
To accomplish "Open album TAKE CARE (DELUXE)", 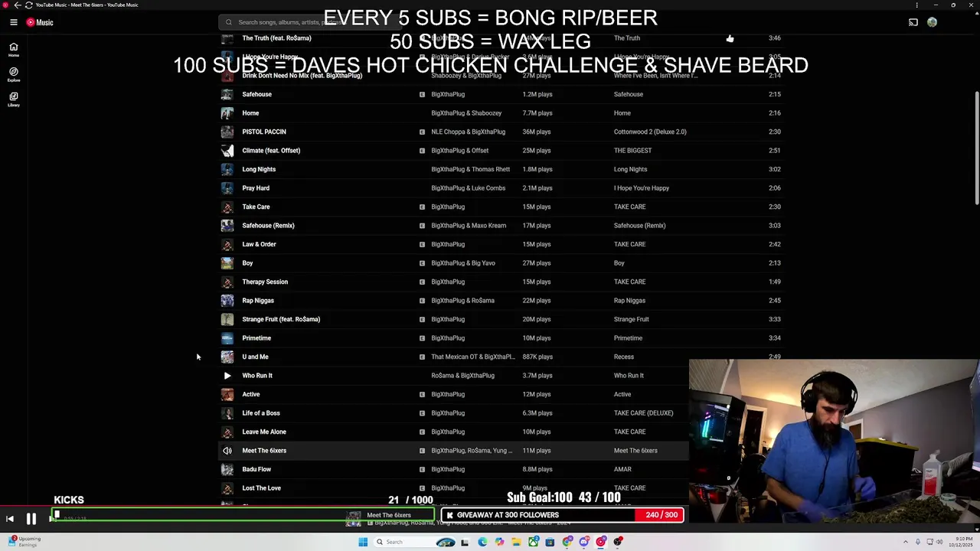I will pos(643,412).
